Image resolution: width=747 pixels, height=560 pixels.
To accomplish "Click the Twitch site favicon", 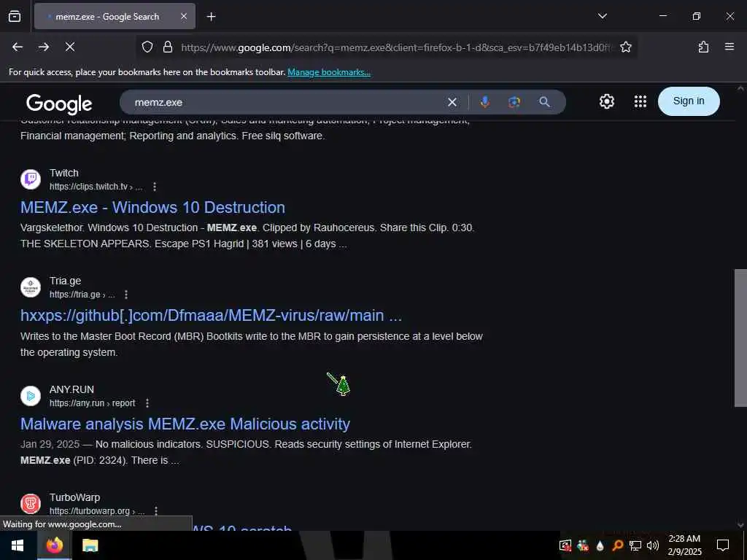I will [x=31, y=179].
